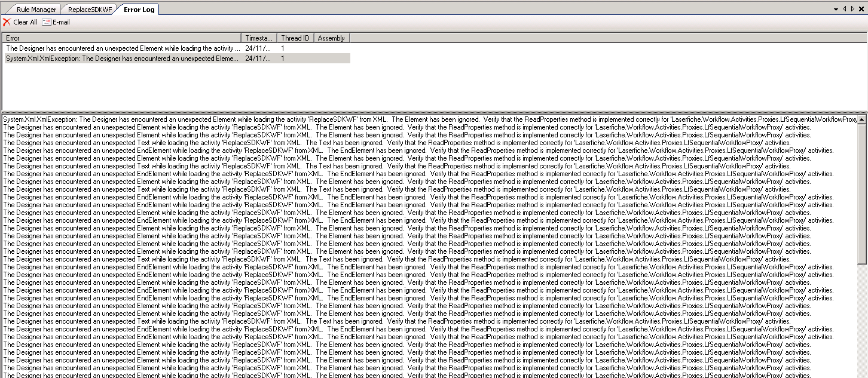The width and height of the screenshot is (868, 378).
Task: Click the splitter between list and details
Action: coord(430,110)
